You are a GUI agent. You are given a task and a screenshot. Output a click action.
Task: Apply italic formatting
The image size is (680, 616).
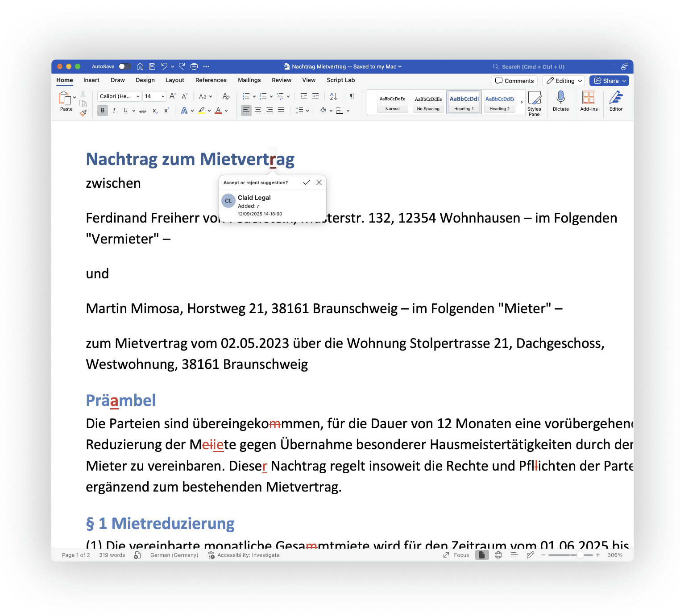[x=115, y=111]
